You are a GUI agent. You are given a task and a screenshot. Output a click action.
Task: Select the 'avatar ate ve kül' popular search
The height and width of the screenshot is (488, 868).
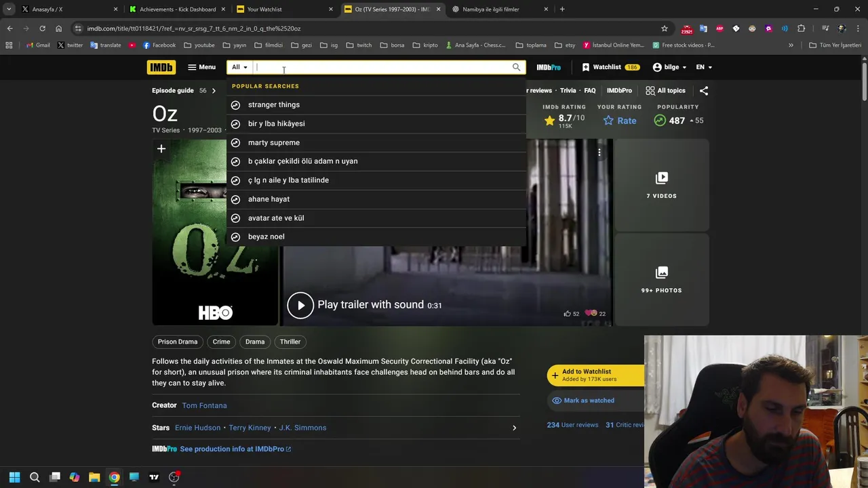(376, 218)
